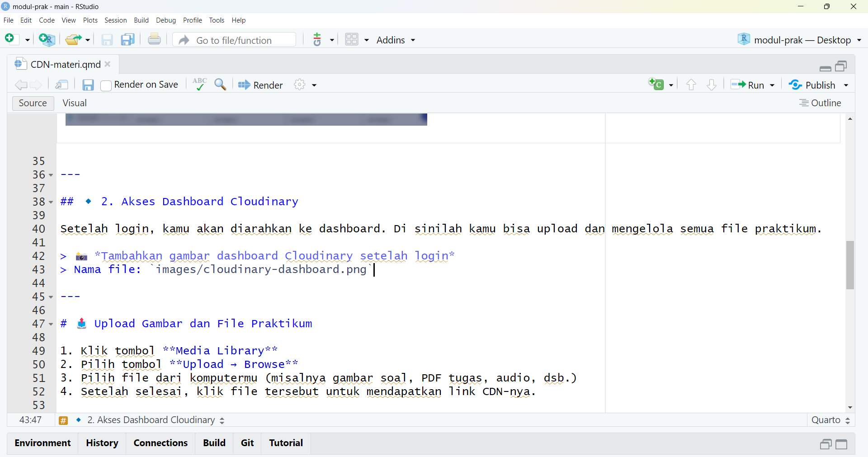Open version control dropdown arrow
The height and width of the screenshot is (457, 868).
pyautogui.click(x=332, y=40)
